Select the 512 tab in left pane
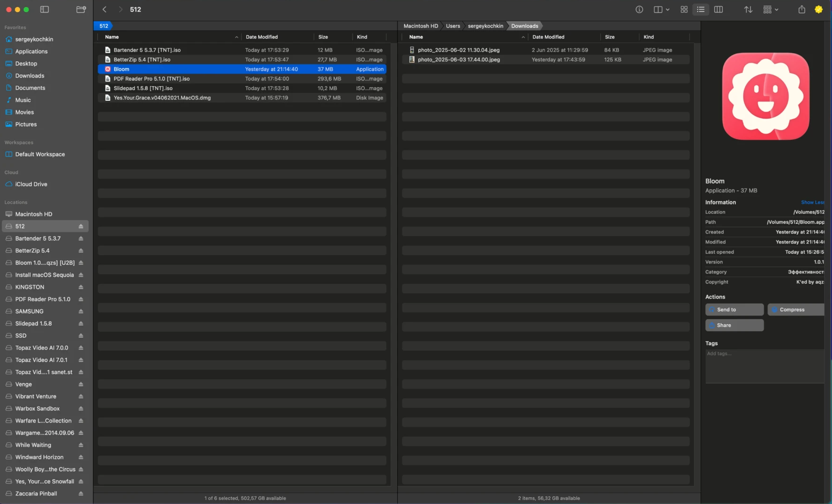The height and width of the screenshot is (504, 832). pos(104,26)
